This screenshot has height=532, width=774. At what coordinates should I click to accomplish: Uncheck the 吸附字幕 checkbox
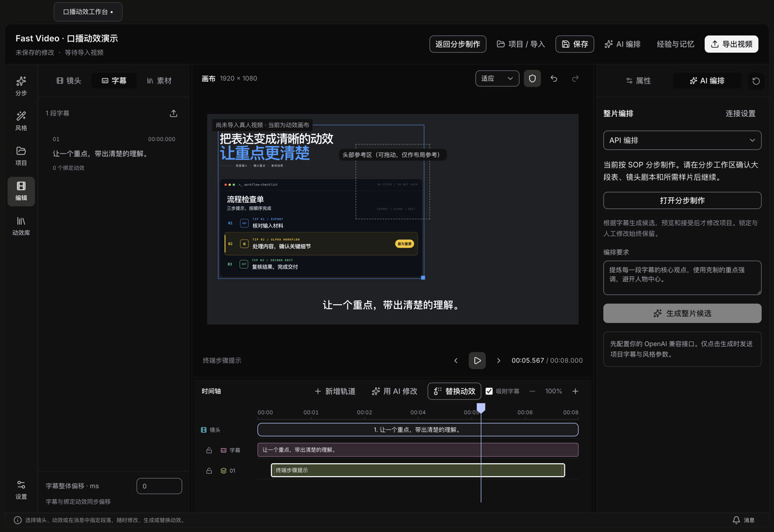(489, 391)
